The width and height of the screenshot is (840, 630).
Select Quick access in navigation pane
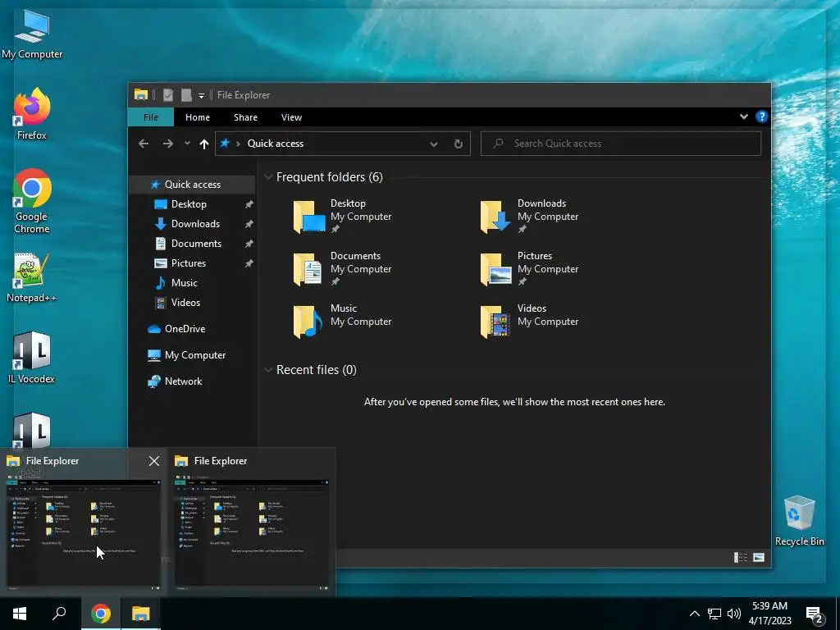click(x=192, y=185)
